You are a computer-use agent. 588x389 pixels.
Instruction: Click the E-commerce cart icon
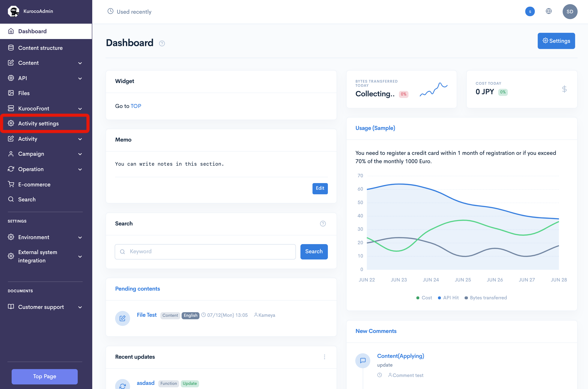(x=11, y=184)
